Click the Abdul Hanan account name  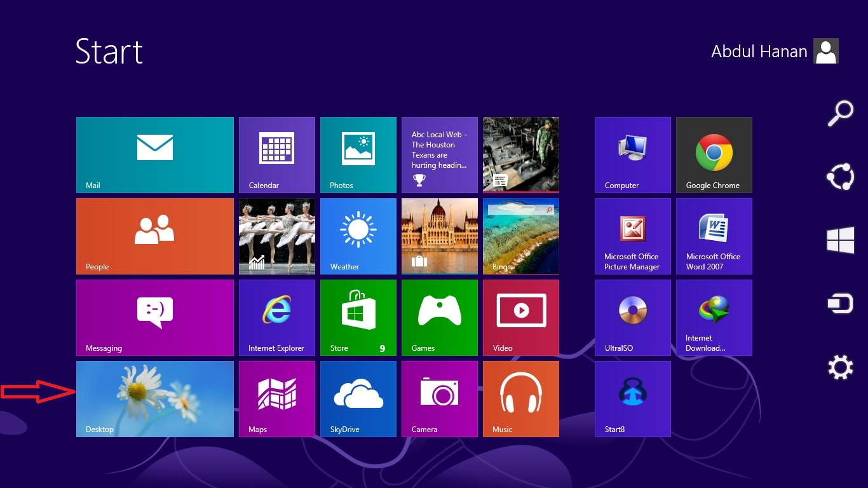coord(759,51)
